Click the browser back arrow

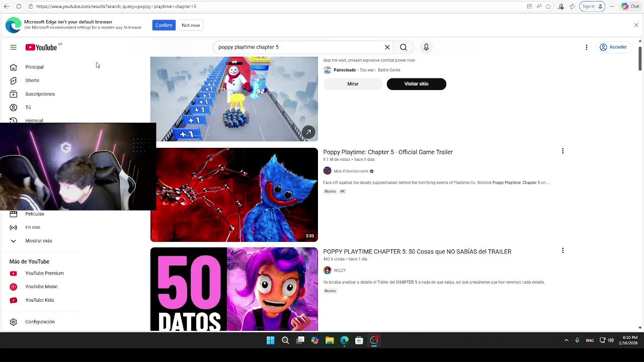click(7, 7)
